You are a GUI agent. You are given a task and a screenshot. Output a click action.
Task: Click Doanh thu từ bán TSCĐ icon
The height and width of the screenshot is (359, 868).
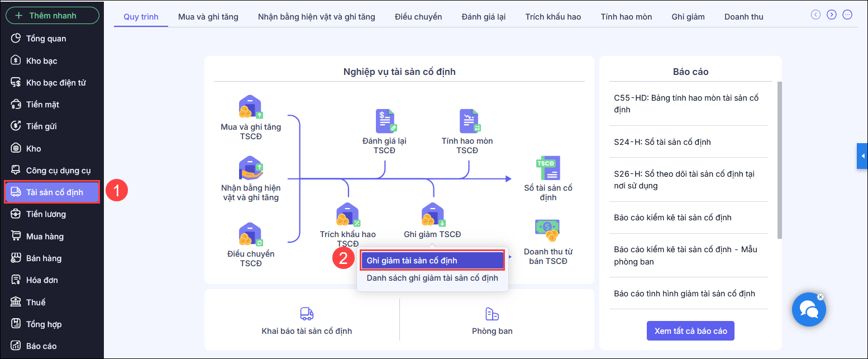547,231
